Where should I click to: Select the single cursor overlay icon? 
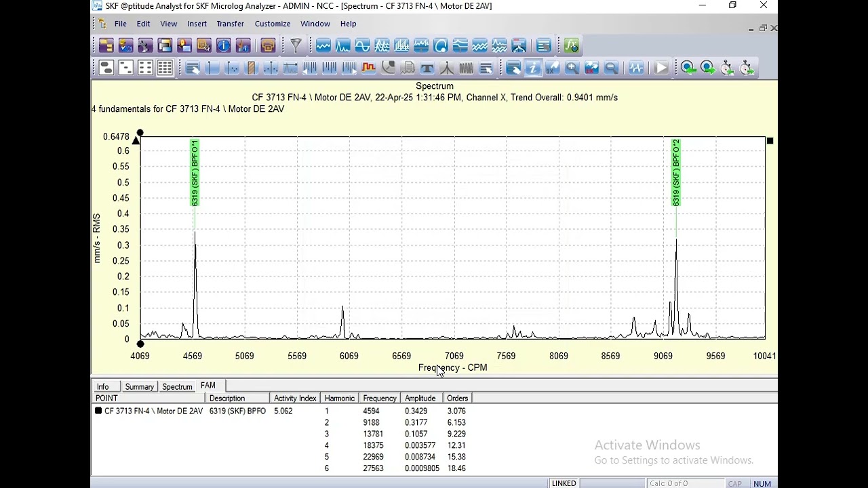212,68
